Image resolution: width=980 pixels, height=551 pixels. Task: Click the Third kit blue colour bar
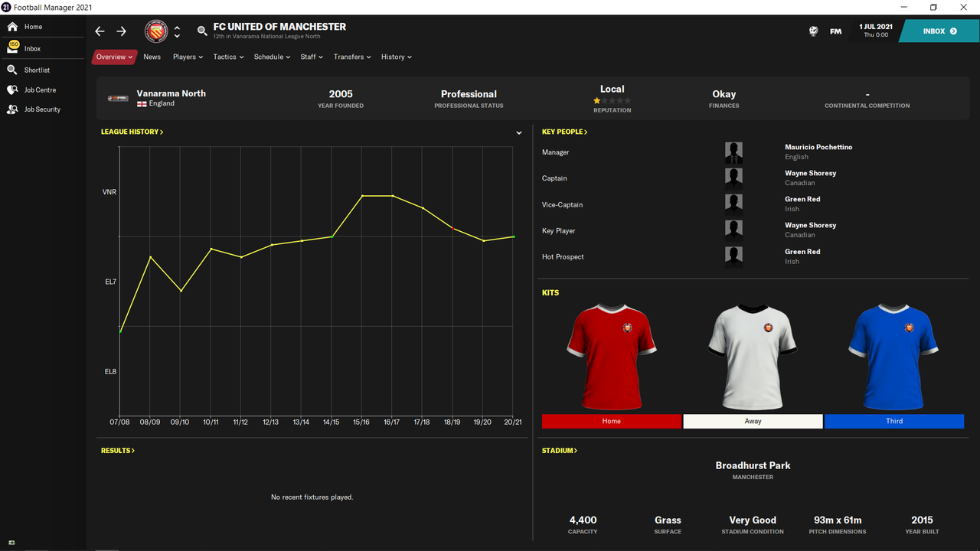[x=894, y=421]
